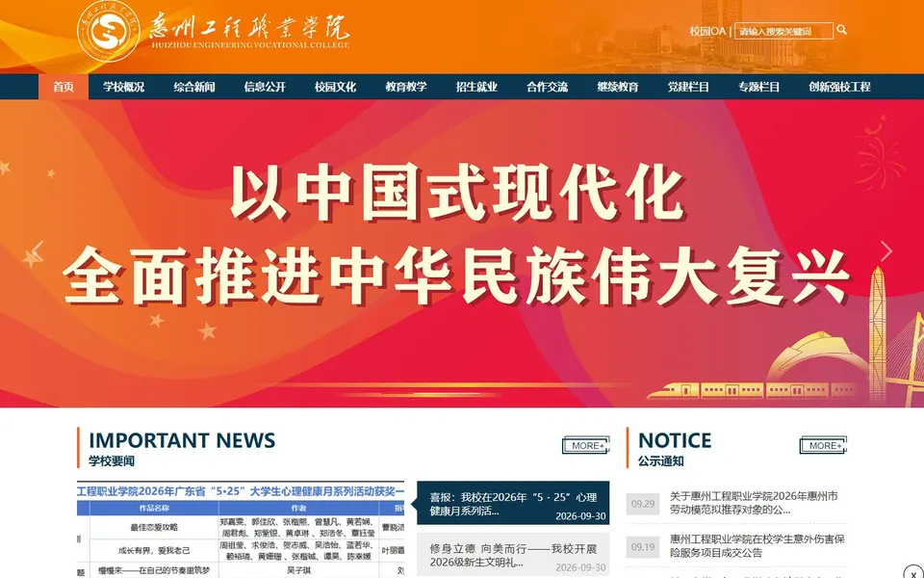This screenshot has height=578, width=924.
Task: Click MORE+ button under Important News
Action: tap(586, 445)
